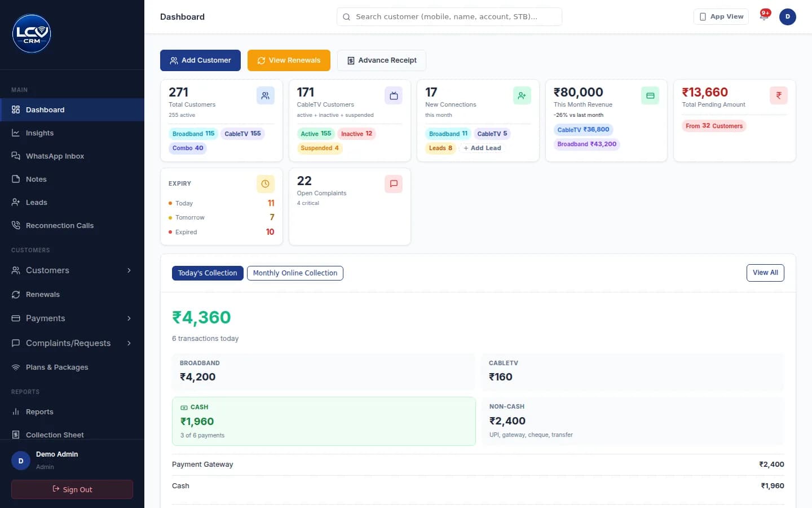Image resolution: width=812 pixels, height=508 pixels.
Task: Click the CableTV Customers TV icon
Action: pos(394,95)
